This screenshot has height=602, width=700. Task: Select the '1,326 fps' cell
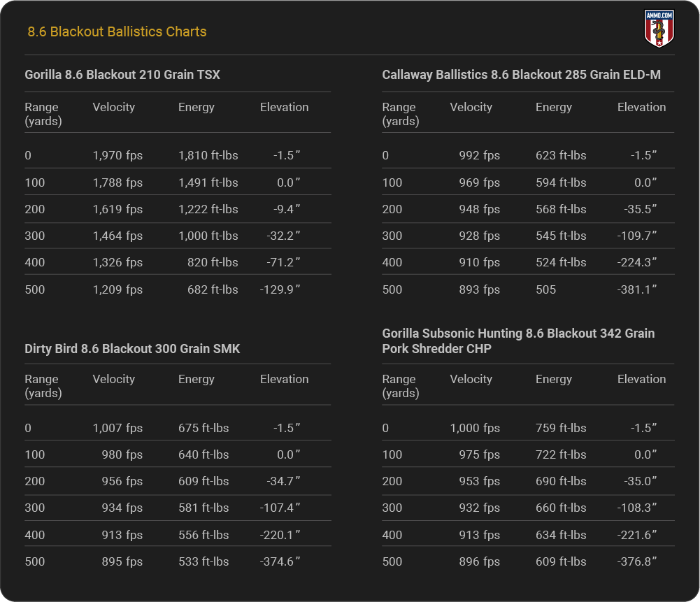(x=118, y=262)
